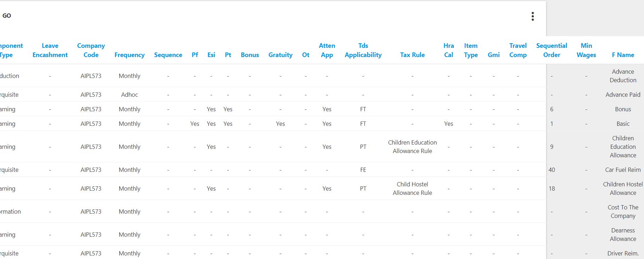644x259 pixels.
Task: Sort by Bonus column header
Action: coord(250,55)
